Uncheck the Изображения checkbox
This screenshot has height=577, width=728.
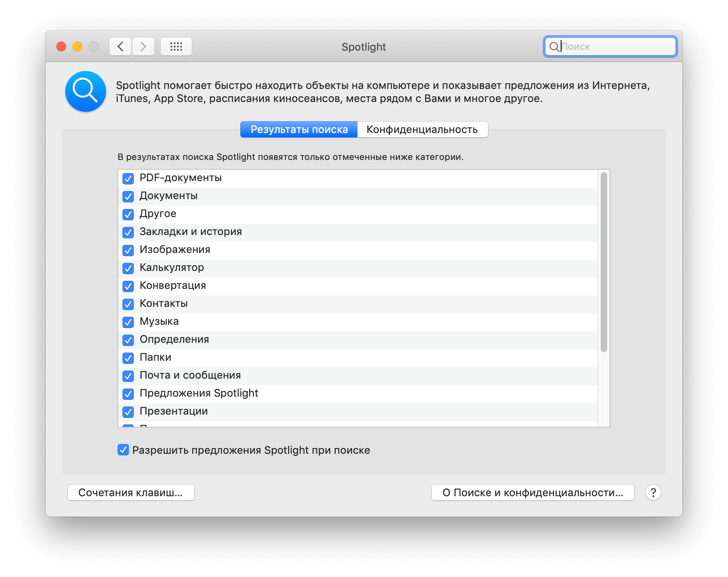click(x=128, y=250)
